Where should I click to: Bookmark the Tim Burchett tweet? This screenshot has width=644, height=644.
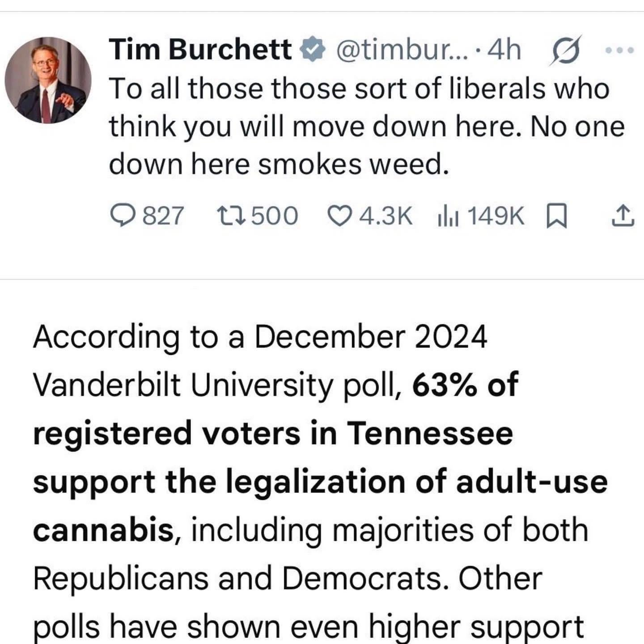coord(557,216)
